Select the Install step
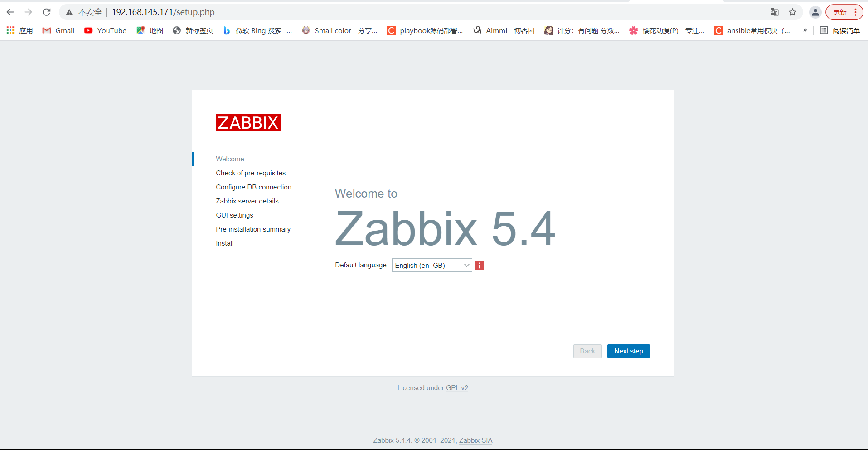Screen dimensions: 868x450 pyautogui.click(x=225, y=243)
